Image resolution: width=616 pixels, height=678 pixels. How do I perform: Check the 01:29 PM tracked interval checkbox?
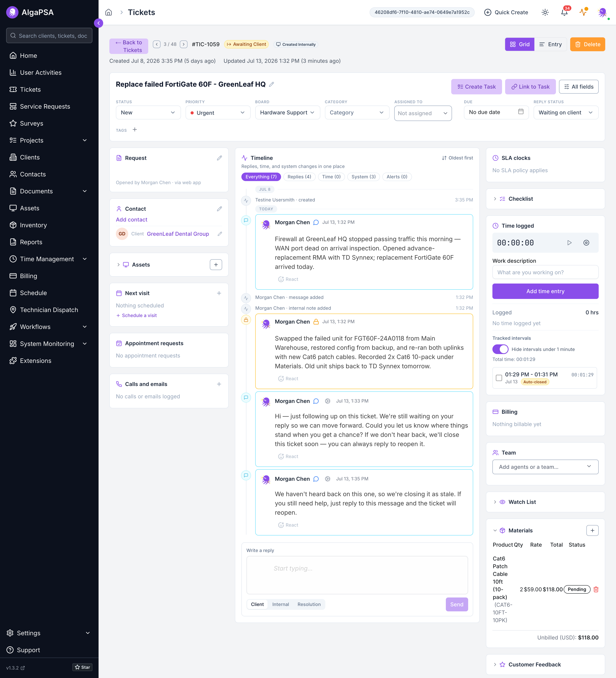coord(499,378)
